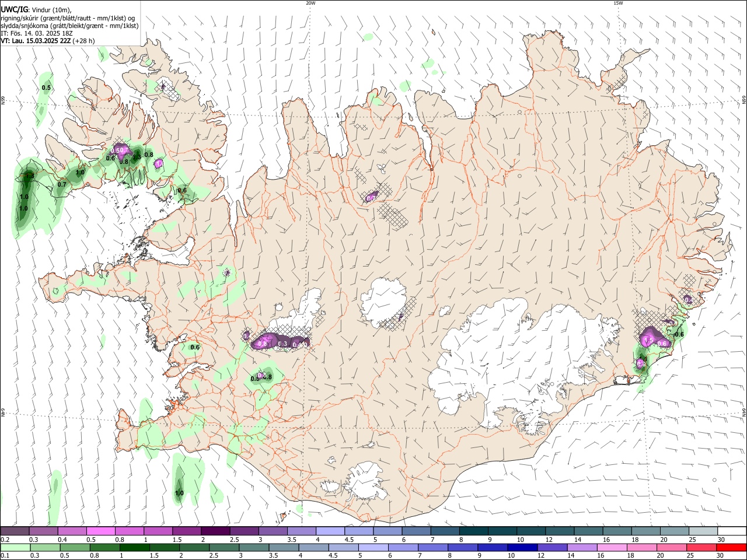Select darkest green rain swatch between 1 and 1.5
The height and width of the screenshot is (560, 747).
tap(134, 547)
